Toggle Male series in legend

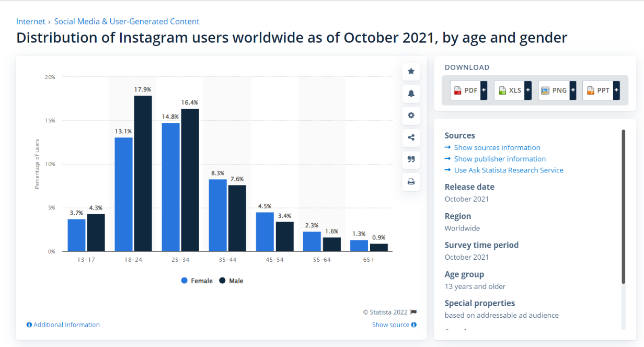pos(231,281)
